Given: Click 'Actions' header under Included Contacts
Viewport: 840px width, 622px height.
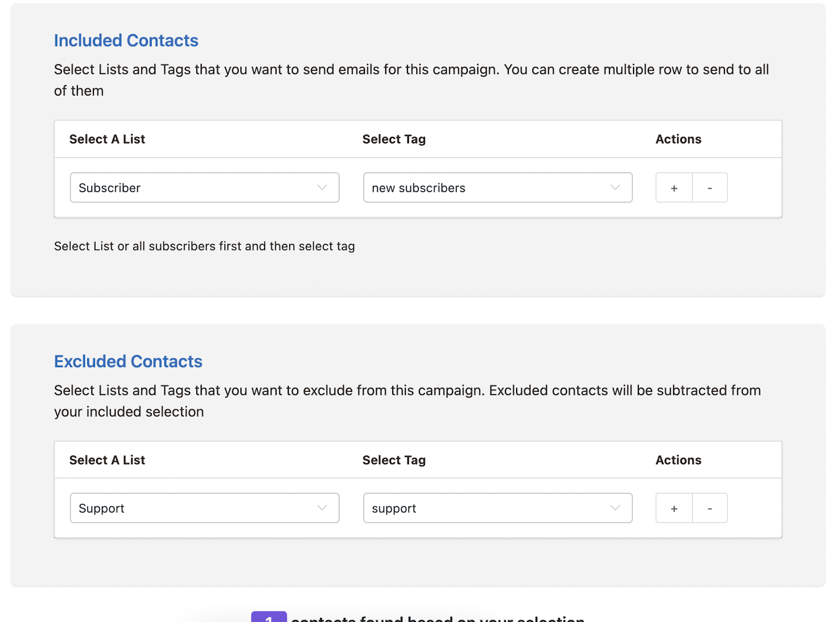Looking at the screenshot, I should pos(678,139).
